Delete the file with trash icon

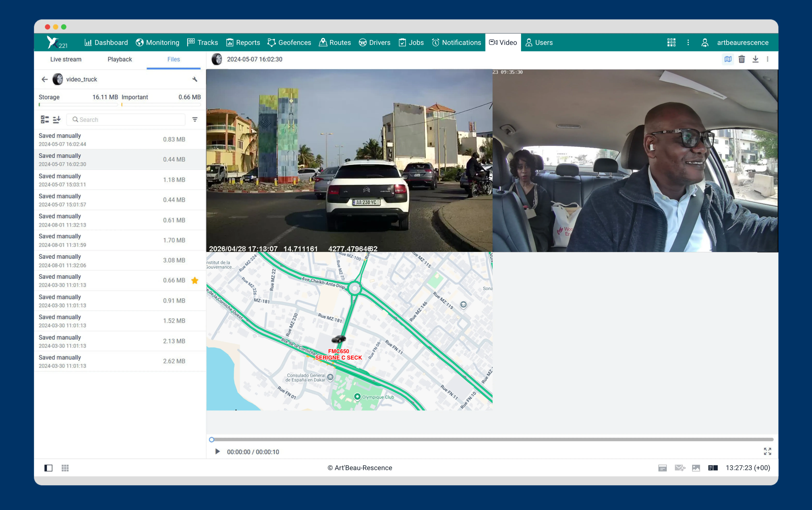point(742,59)
